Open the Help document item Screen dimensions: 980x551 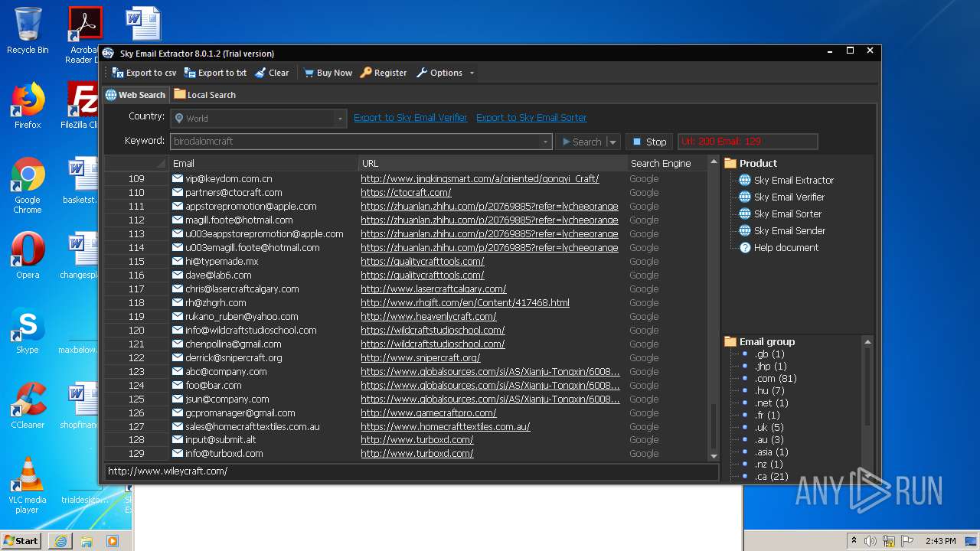786,247
